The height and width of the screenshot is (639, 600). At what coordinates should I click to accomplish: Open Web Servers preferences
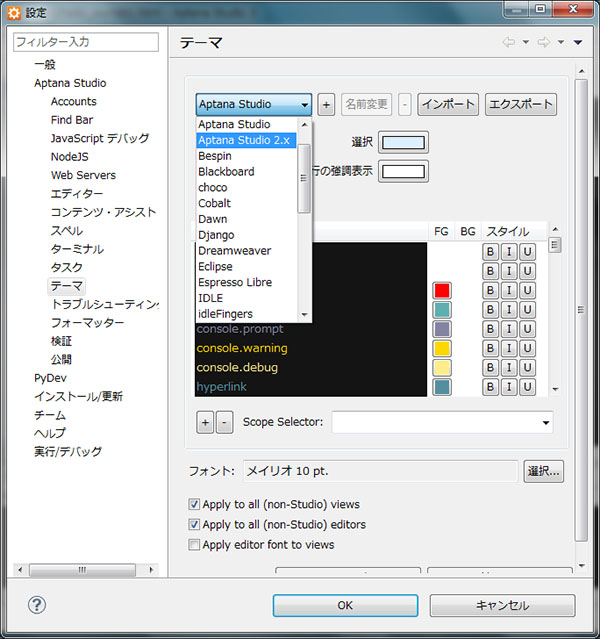(x=84, y=175)
